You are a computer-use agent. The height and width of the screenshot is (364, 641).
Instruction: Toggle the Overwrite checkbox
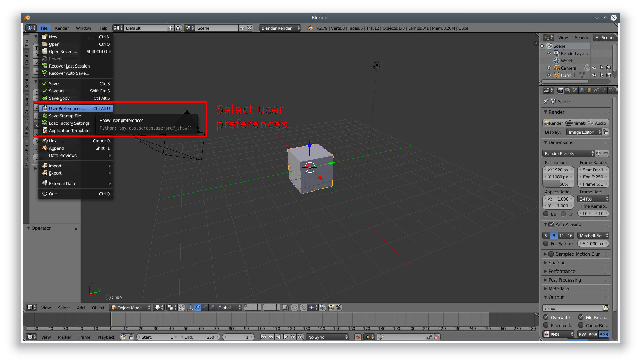coord(546,317)
